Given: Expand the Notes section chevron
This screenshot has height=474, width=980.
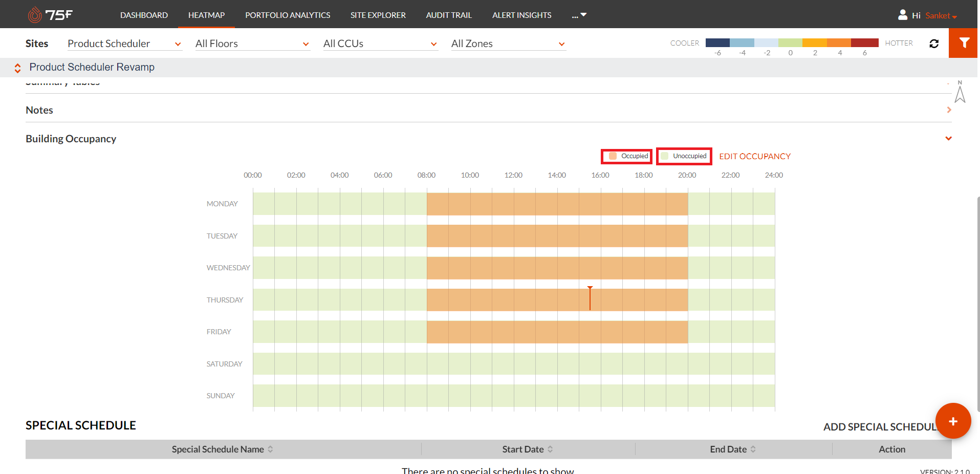Looking at the screenshot, I should pyautogui.click(x=949, y=110).
